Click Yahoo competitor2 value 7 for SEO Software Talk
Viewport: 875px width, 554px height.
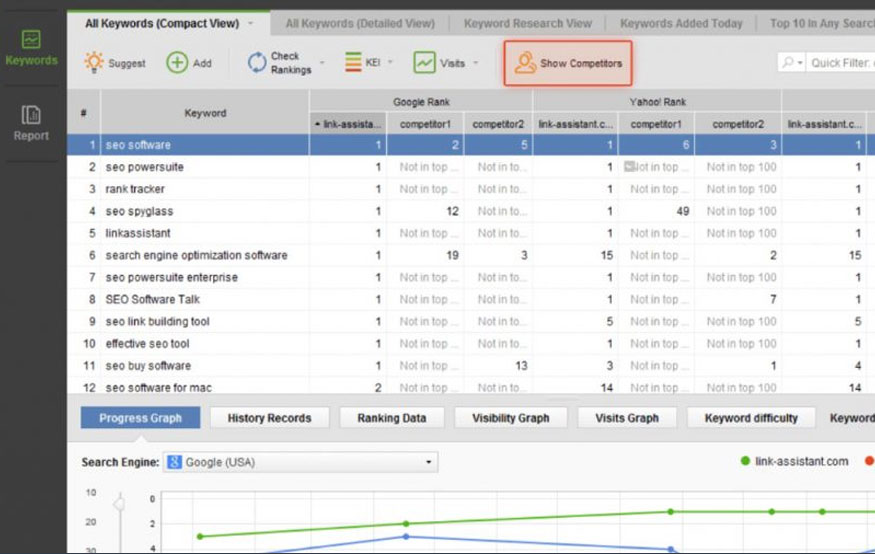click(773, 300)
